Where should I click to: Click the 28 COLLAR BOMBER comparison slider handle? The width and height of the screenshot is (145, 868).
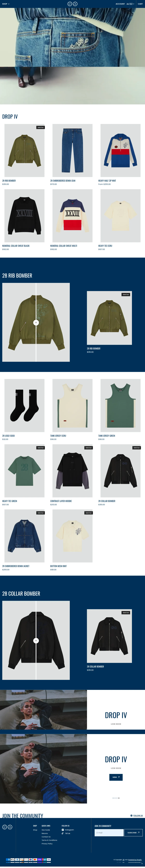point(36,640)
